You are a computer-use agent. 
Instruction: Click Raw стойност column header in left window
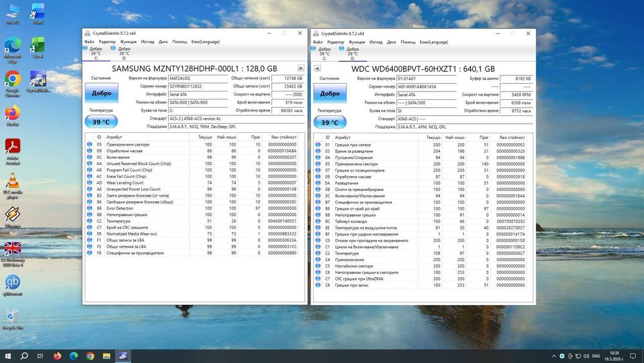coord(283,137)
